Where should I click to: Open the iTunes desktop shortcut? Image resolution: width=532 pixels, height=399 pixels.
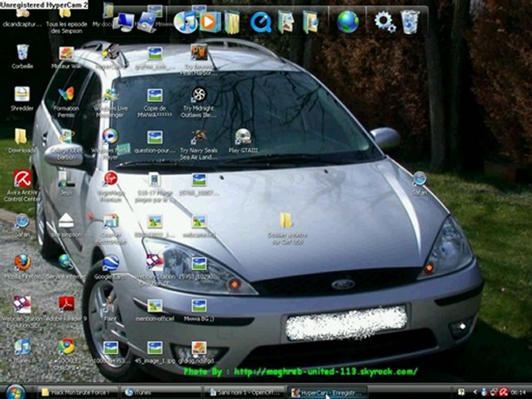[22, 351]
